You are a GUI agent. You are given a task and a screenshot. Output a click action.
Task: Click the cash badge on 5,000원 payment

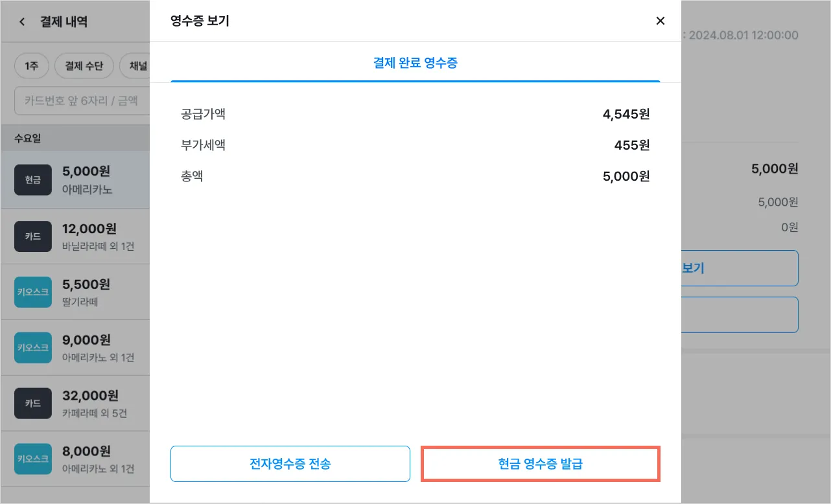coord(32,180)
